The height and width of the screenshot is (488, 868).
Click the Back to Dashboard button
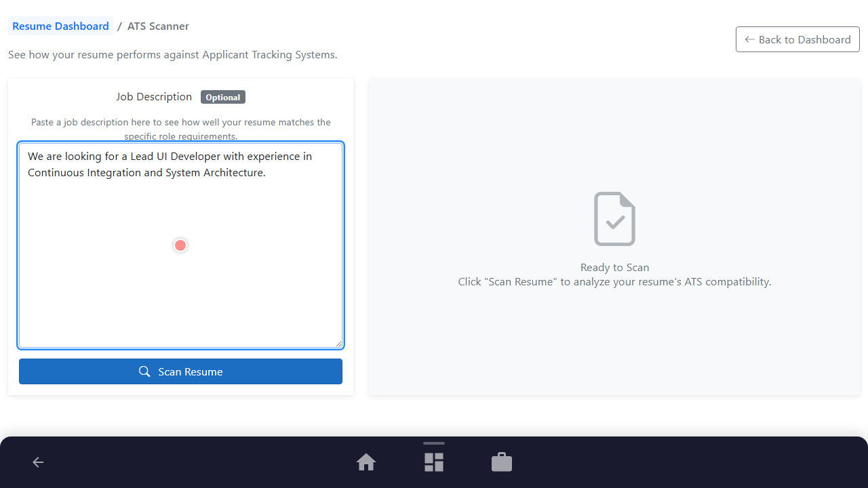[x=797, y=39]
